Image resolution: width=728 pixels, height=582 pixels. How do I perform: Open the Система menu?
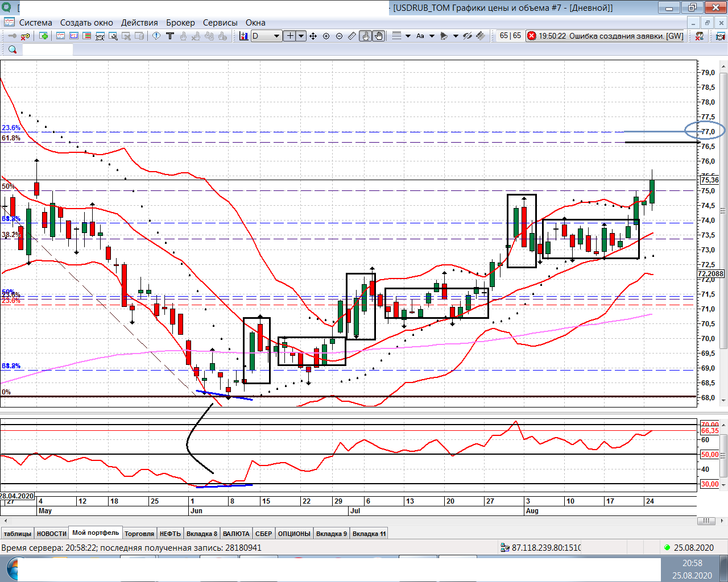click(x=36, y=23)
